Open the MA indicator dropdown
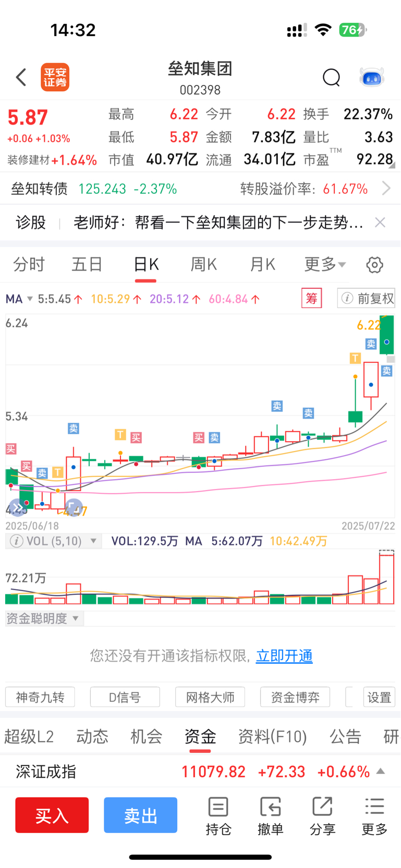Viewport: 401px width, 868px height. click(19, 299)
